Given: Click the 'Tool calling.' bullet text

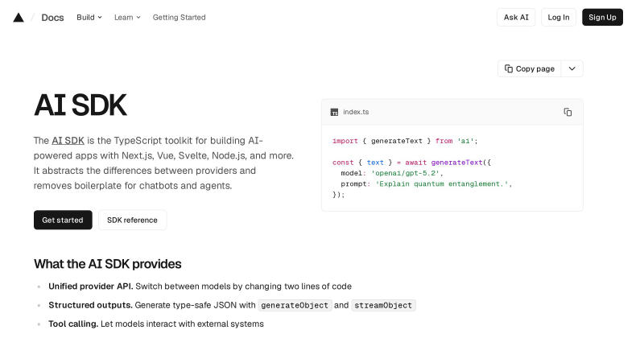Looking at the screenshot, I should click(x=73, y=324).
